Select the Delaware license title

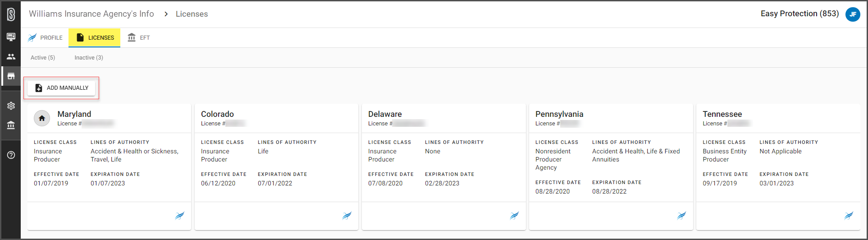[x=385, y=114]
